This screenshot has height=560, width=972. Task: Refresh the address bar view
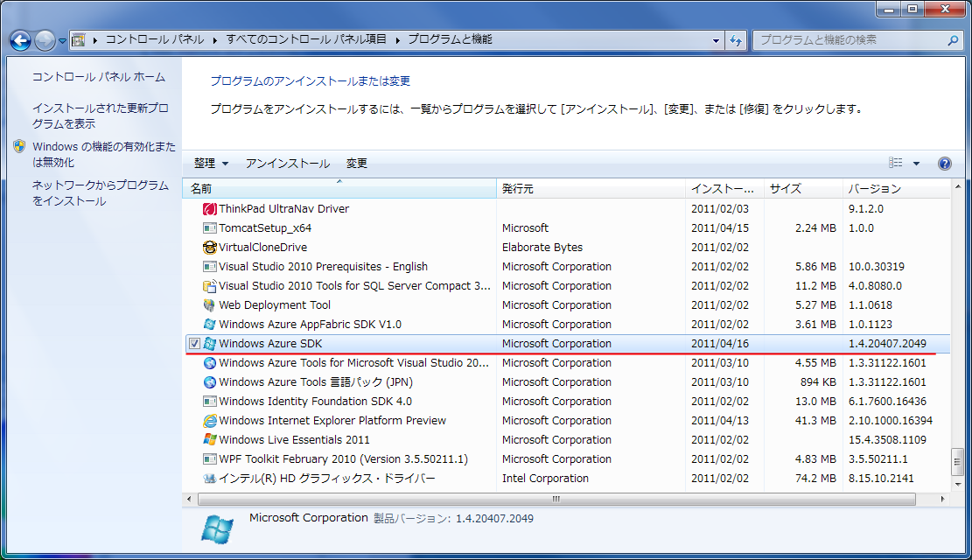(x=736, y=40)
